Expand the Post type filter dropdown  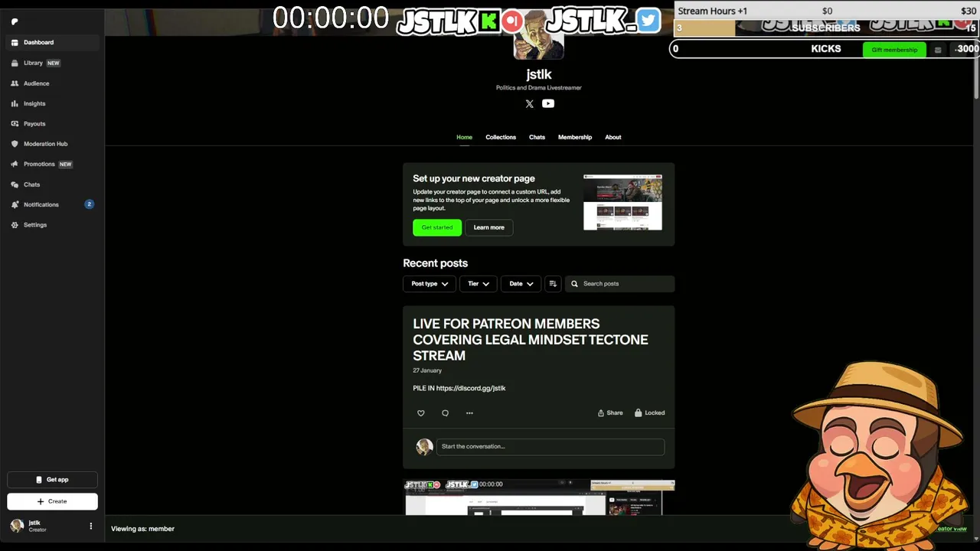point(430,284)
